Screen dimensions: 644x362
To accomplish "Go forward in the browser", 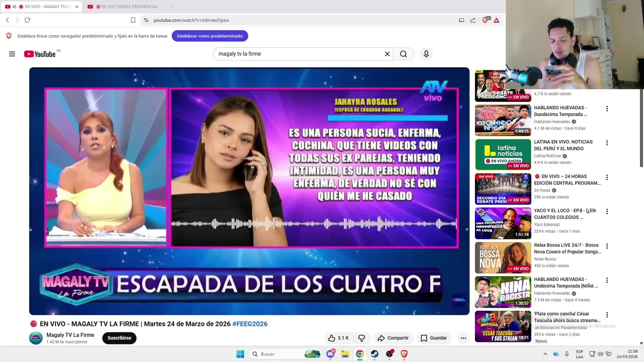I will click(x=17, y=20).
